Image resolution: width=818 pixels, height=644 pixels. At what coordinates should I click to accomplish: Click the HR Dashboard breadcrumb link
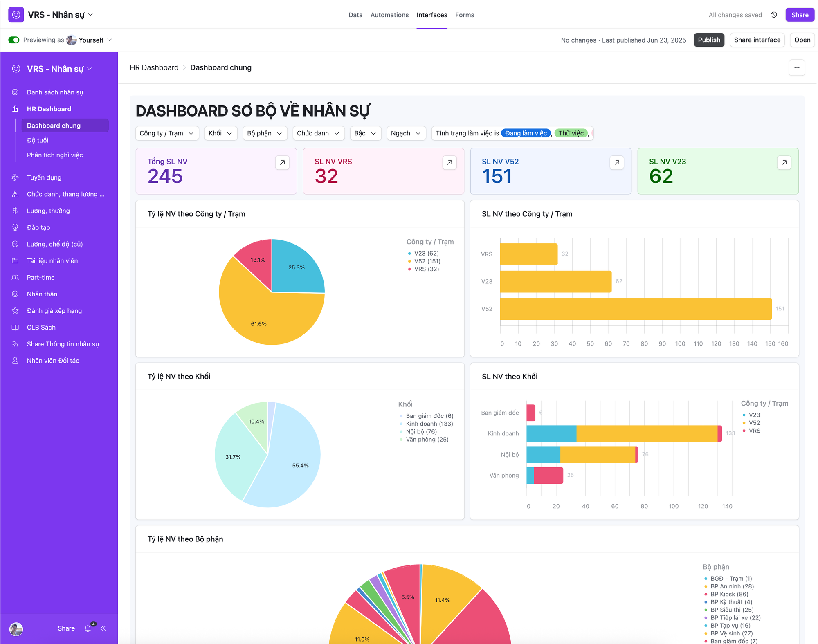point(154,68)
